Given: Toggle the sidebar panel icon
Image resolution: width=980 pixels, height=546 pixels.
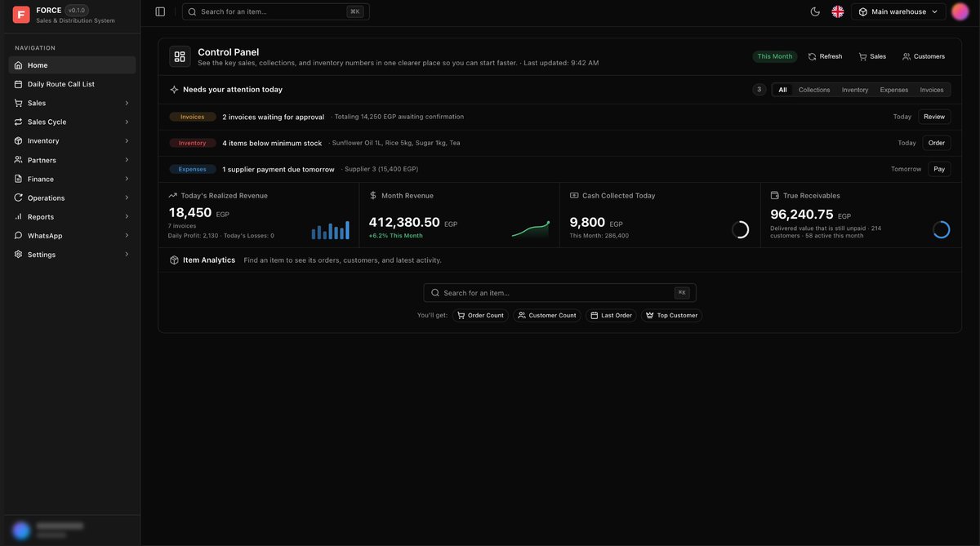Looking at the screenshot, I should pos(160,11).
